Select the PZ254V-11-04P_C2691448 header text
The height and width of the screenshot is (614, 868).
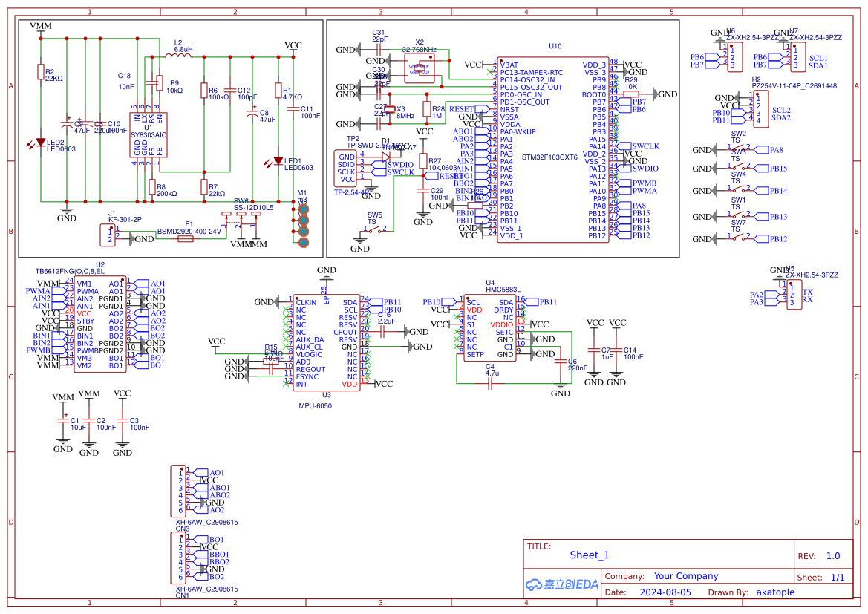point(794,86)
